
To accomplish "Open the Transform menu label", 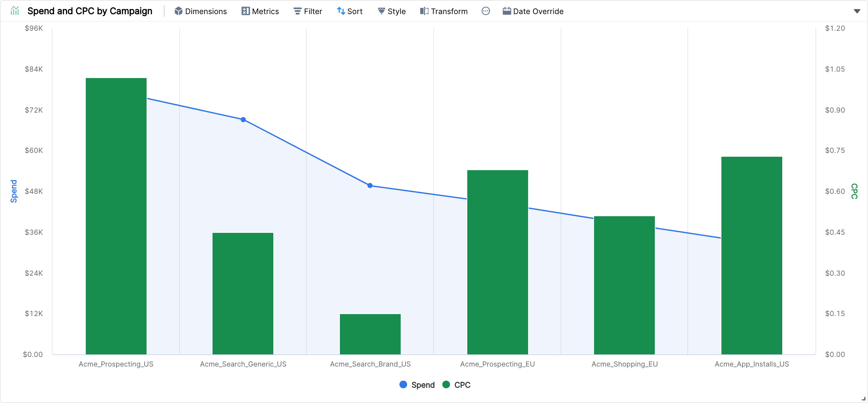I will pyautogui.click(x=449, y=12).
